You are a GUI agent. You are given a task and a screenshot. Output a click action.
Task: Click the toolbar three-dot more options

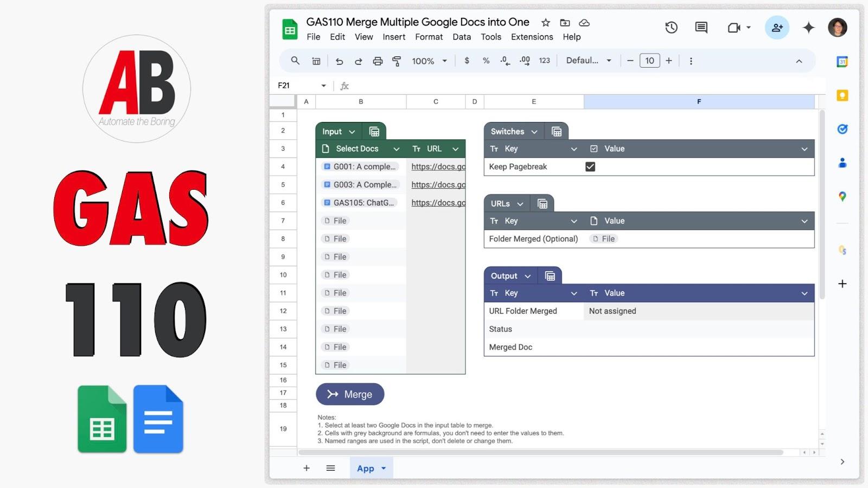691,61
